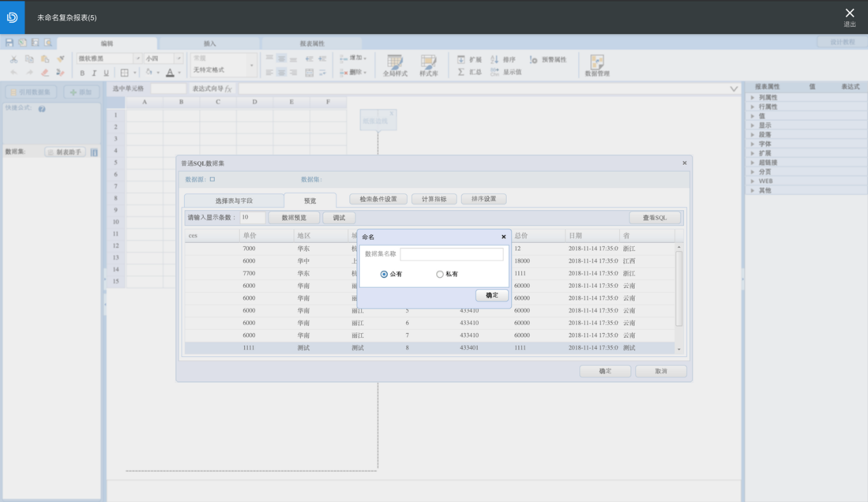Click the 数据集名称 input field
This screenshot has width=868, height=502.
point(451,254)
